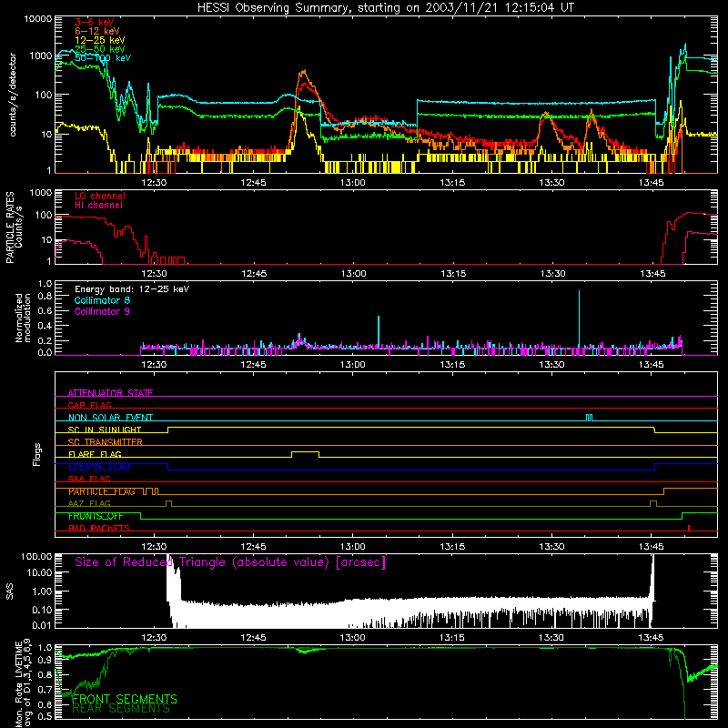Click the Normalized modulation axis label
This screenshot has width=728, height=728.
23,318
